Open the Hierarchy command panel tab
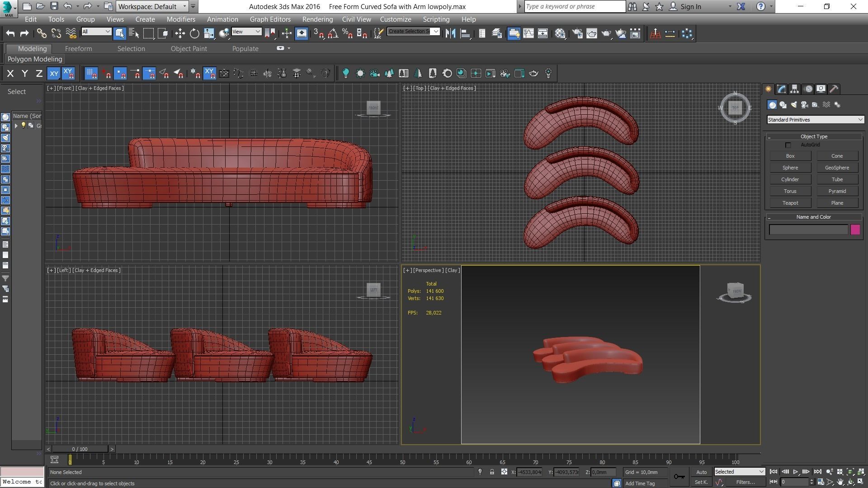This screenshot has height=488, width=868. [x=794, y=89]
